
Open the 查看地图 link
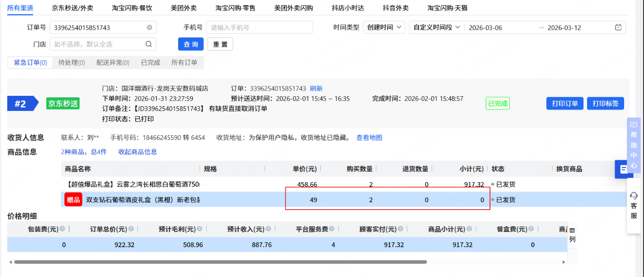pyautogui.click(x=369, y=138)
